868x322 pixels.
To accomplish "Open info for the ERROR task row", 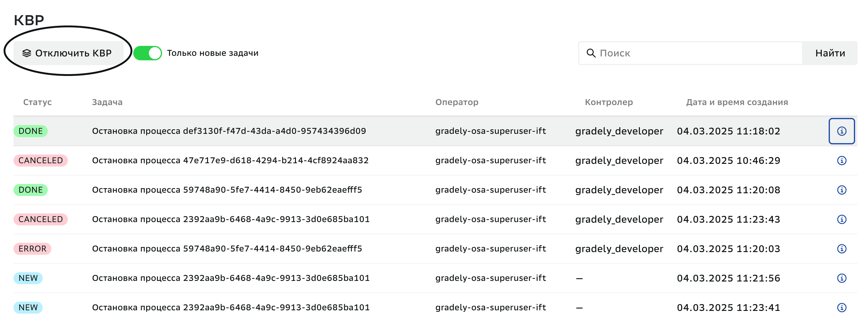I will click(841, 248).
